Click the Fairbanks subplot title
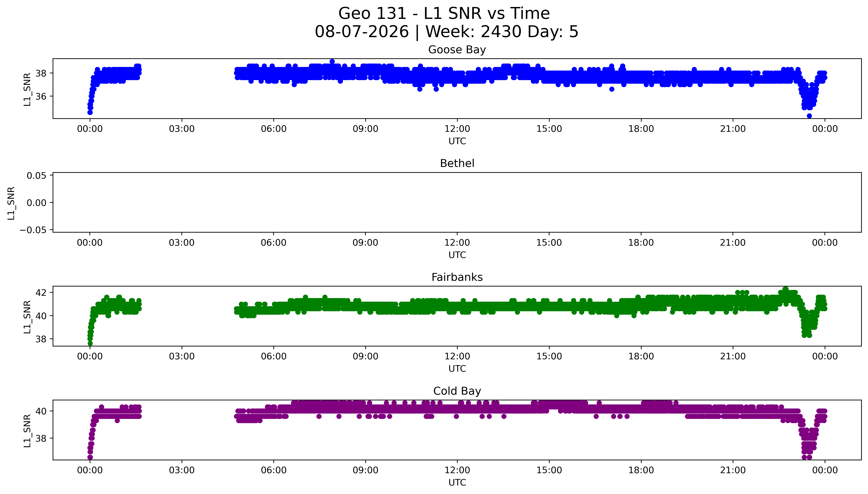 click(x=457, y=277)
